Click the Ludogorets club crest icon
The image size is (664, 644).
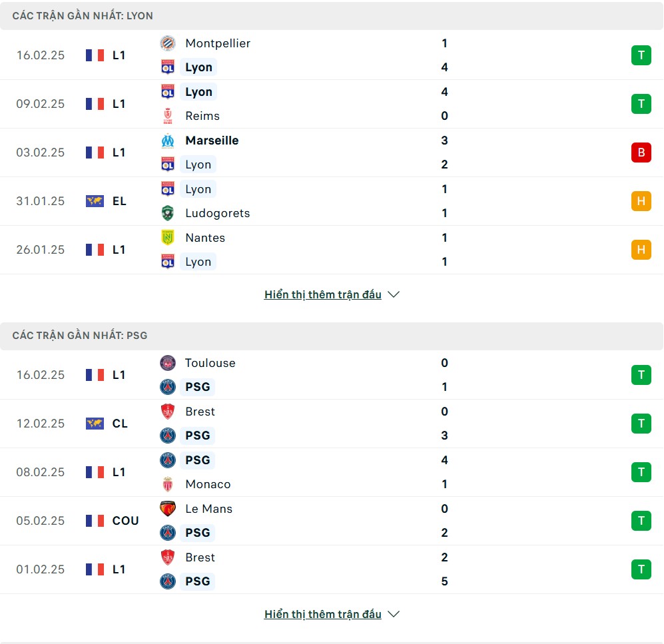(168, 213)
